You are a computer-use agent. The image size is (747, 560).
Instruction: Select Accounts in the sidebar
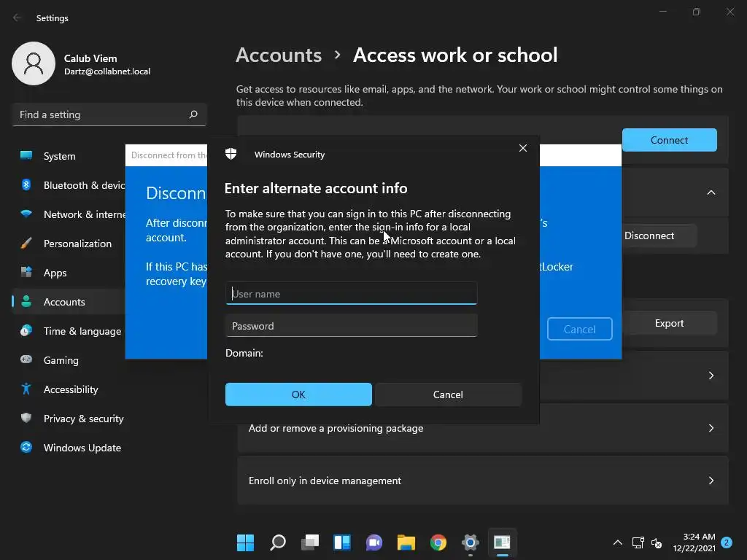[69, 302]
